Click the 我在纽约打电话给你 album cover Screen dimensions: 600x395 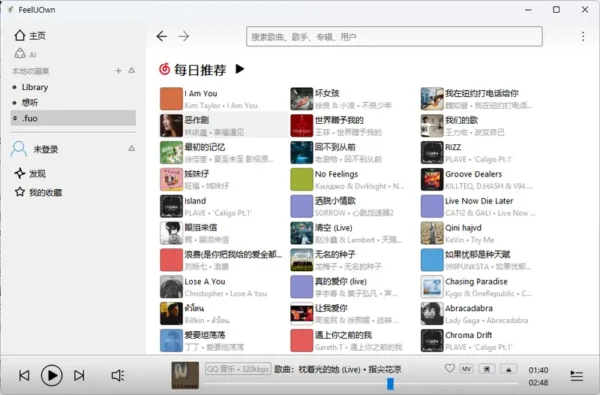coord(432,99)
